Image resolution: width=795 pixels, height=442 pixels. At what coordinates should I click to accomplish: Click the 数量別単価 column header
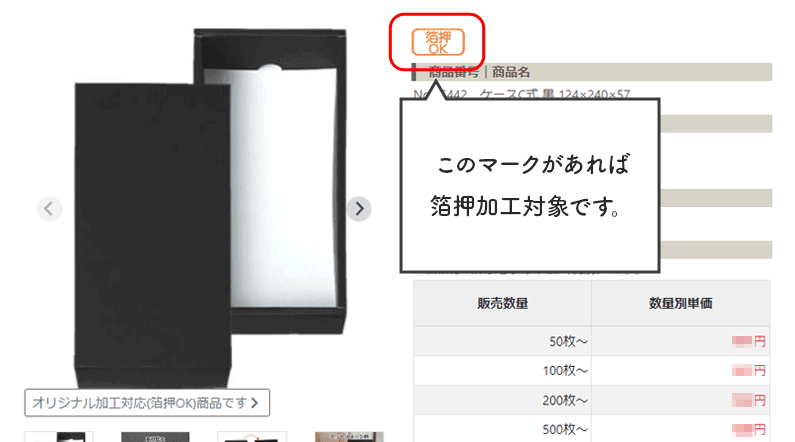[x=680, y=303]
